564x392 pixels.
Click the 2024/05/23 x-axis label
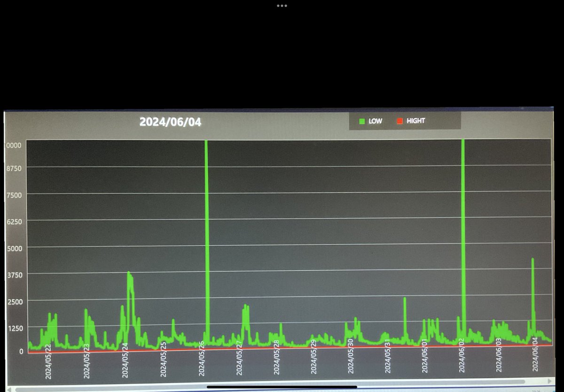86,361
